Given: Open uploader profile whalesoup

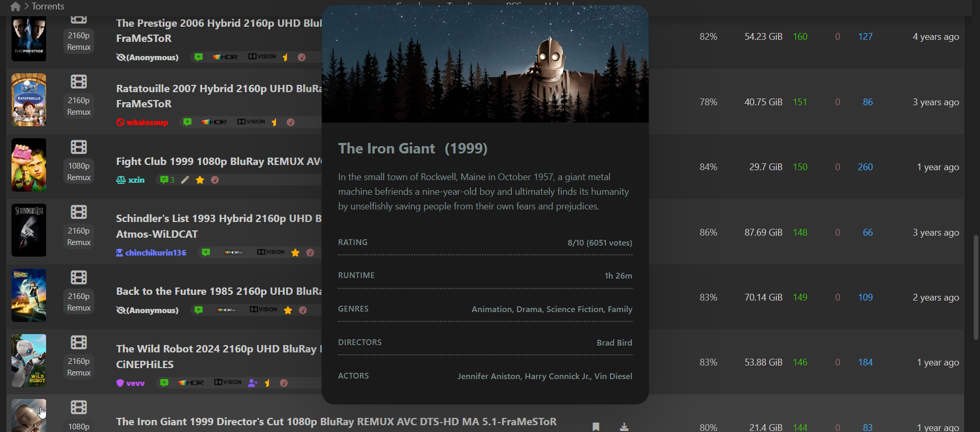Looking at the screenshot, I should click(x=142, y=123).
